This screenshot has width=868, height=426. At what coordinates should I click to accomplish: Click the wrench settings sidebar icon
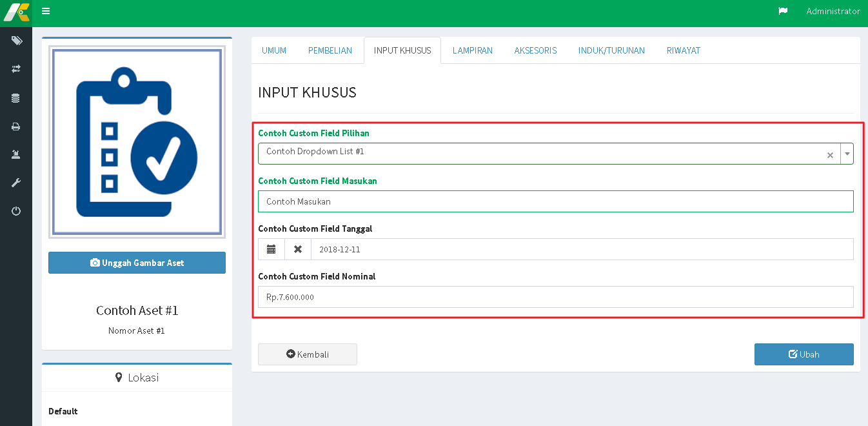(16, 183)
